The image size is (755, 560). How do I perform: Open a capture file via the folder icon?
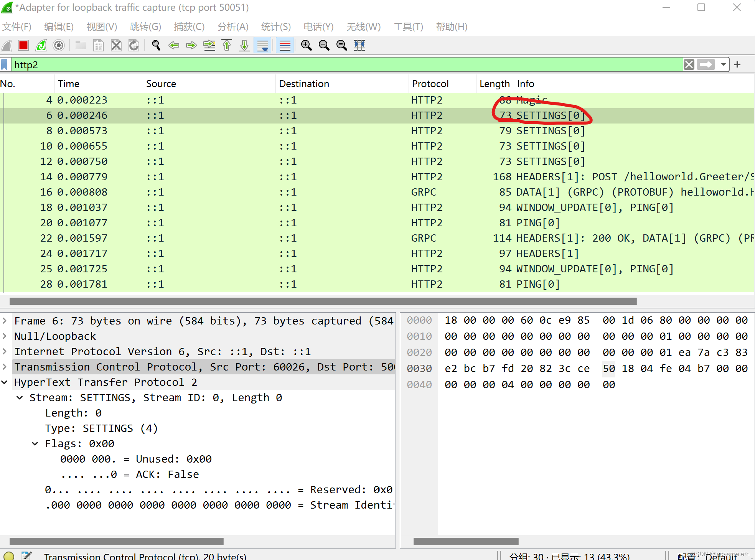click(81, 46)
